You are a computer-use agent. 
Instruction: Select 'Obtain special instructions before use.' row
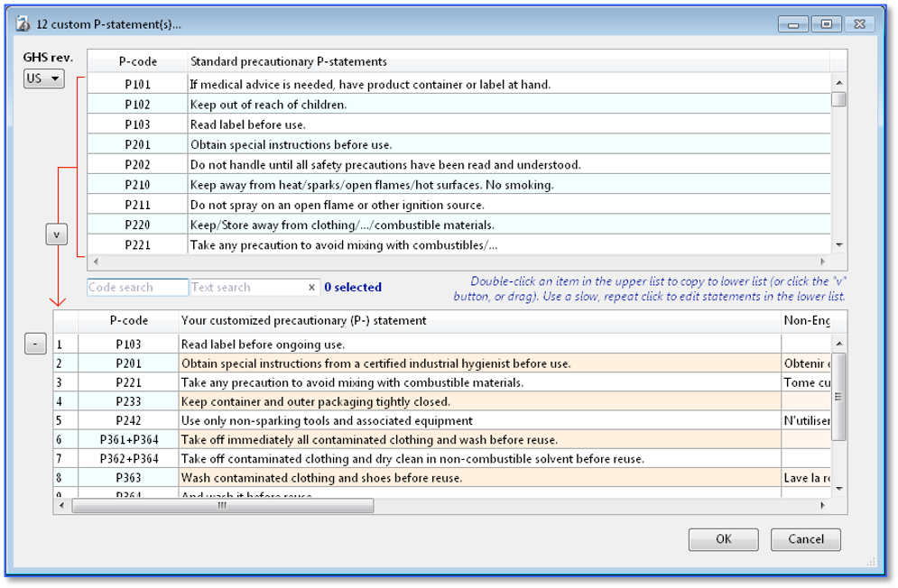pos(458,144)
